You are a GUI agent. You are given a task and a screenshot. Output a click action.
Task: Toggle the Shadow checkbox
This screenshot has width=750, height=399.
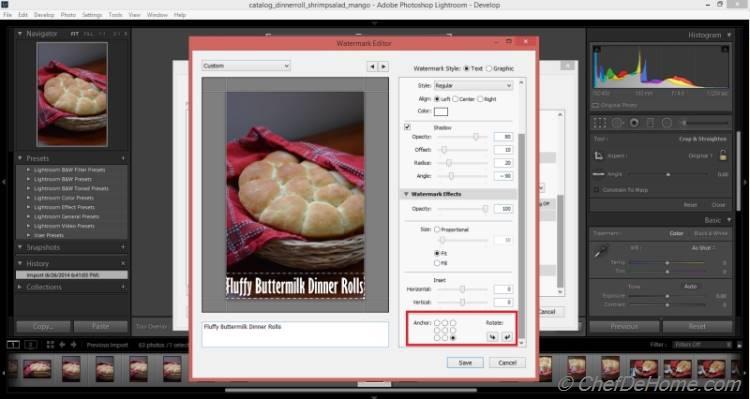[x=408, y=127]
